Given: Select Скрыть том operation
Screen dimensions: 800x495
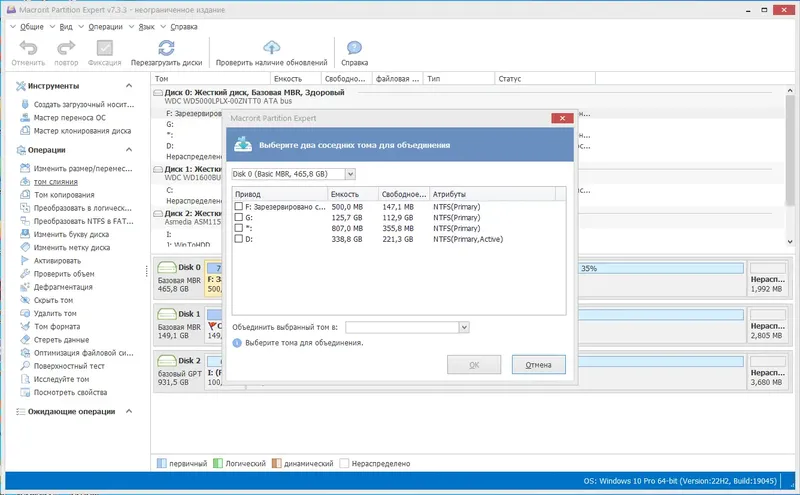Looking at the screenshot, I should point(53,300).
